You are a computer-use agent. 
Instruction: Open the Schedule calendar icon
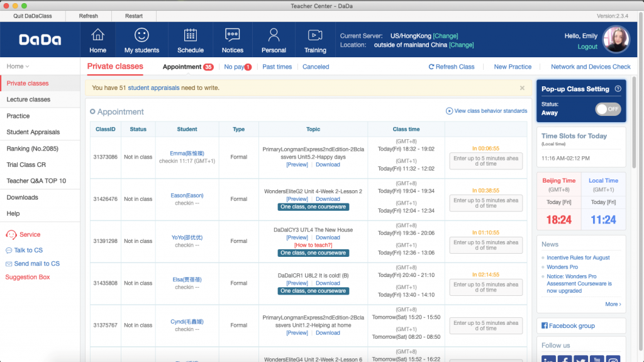pyautogui.click(x=190, y=35)
